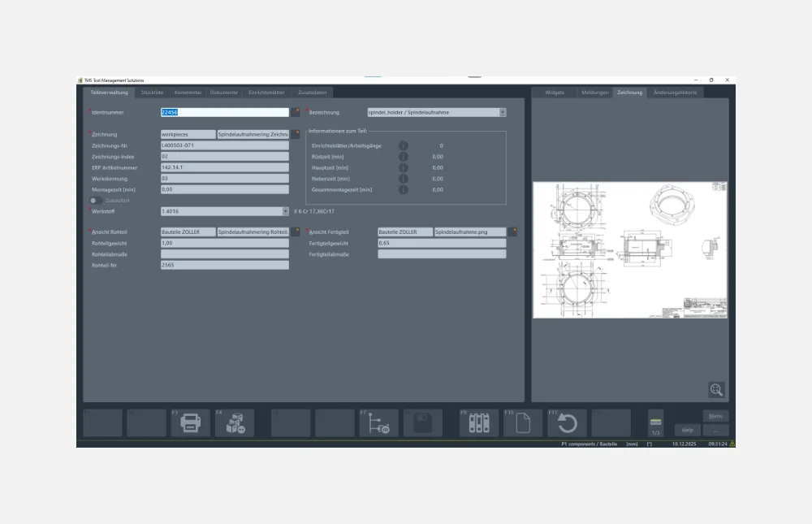Screen dimensions: 812x524
Task: Click the spindle drawing preview image
Action: click(x=630, y=250)
